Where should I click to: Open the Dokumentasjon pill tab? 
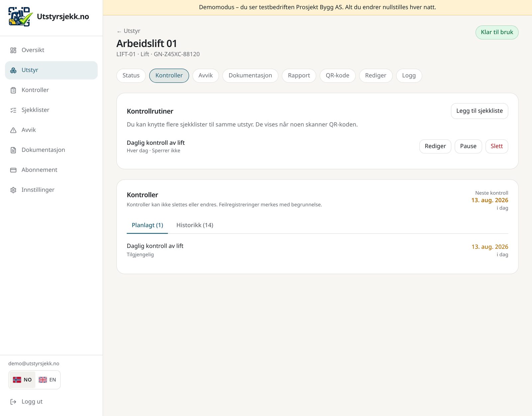250,76
